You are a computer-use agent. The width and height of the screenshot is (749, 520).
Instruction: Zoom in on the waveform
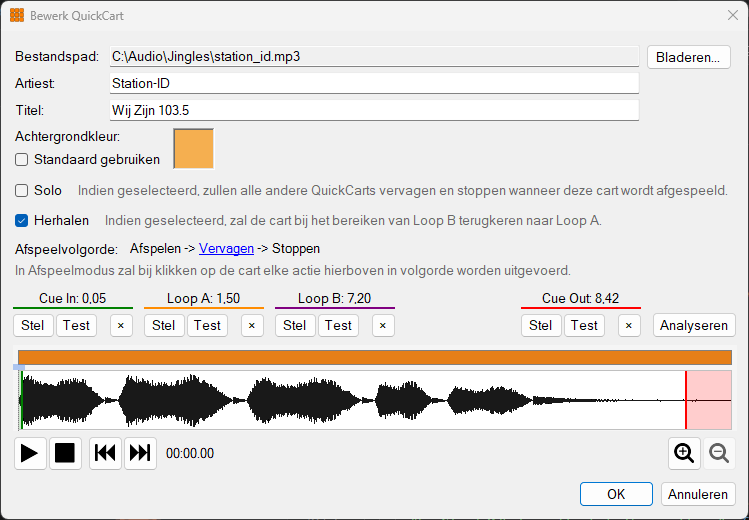[684, 453]
